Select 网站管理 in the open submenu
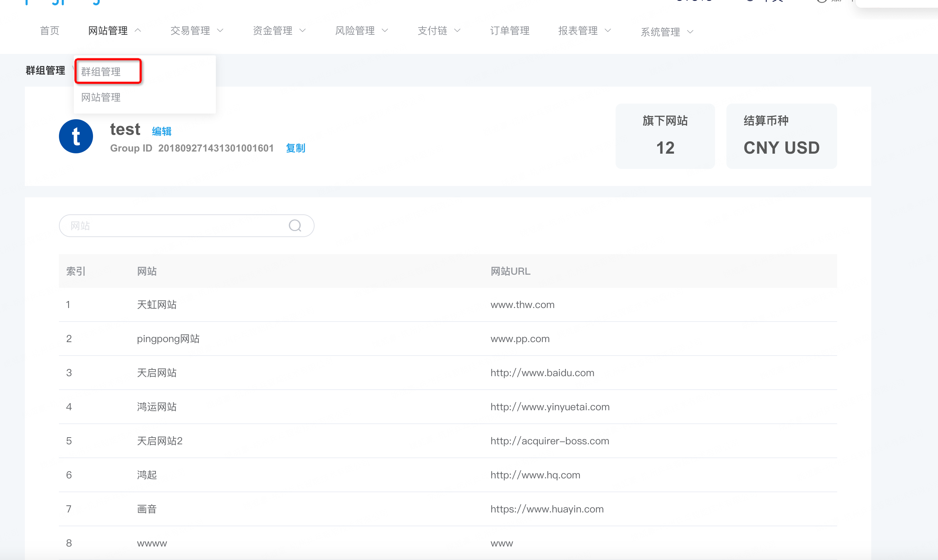 (101, 97)
